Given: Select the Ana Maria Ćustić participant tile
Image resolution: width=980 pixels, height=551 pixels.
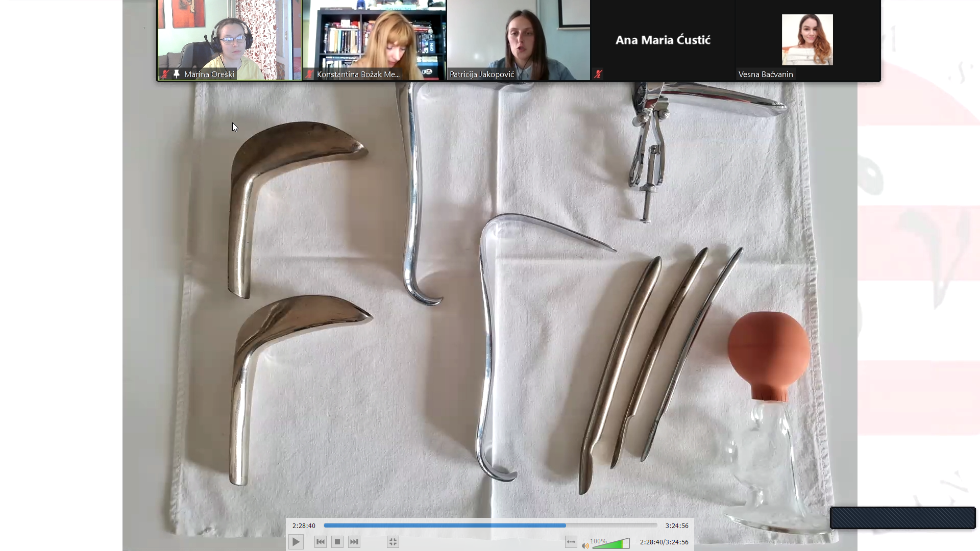Looking at the screenshot, I should pos(663,40).
